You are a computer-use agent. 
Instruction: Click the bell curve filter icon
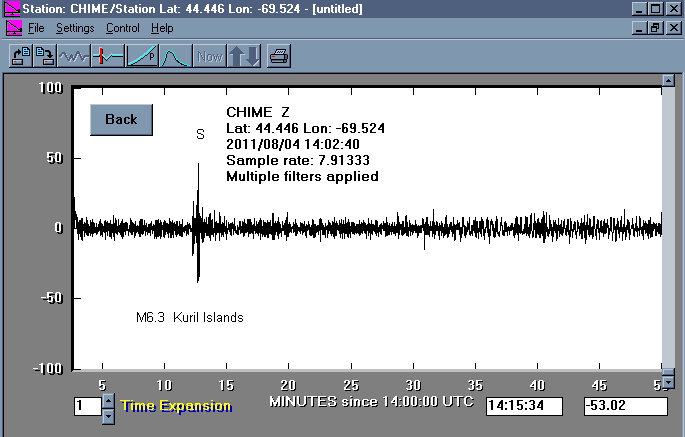tap(176, 56)
